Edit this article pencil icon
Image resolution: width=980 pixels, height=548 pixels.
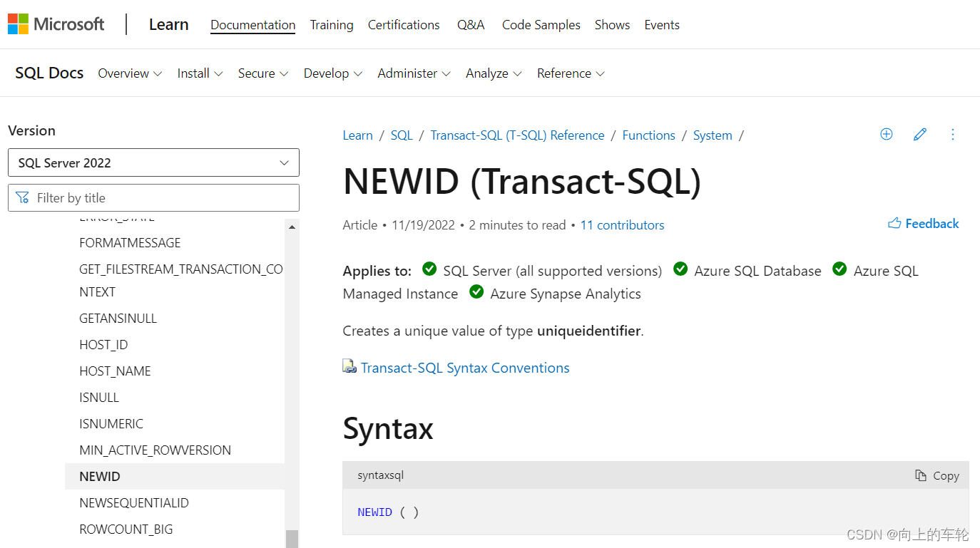click(920, 134)
